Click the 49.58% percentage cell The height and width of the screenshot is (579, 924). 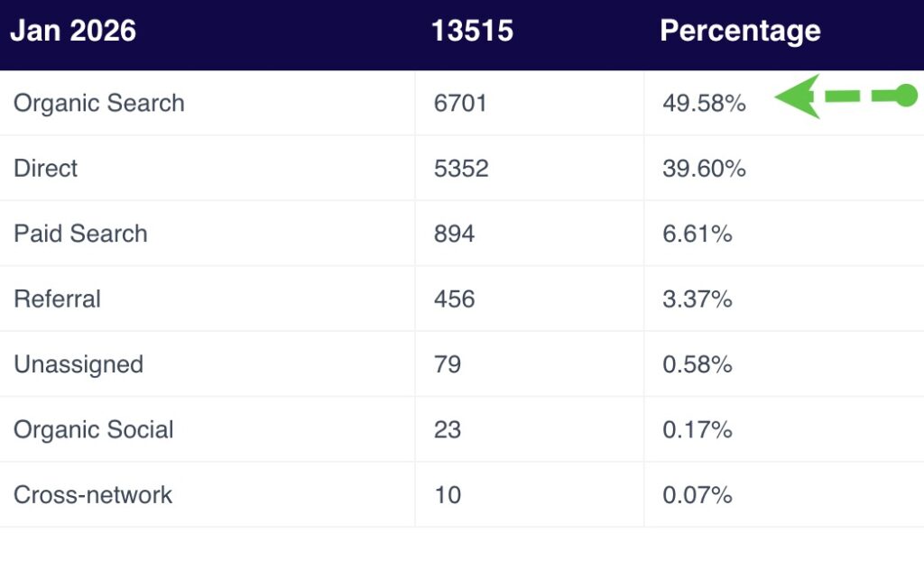coord(704,104)
